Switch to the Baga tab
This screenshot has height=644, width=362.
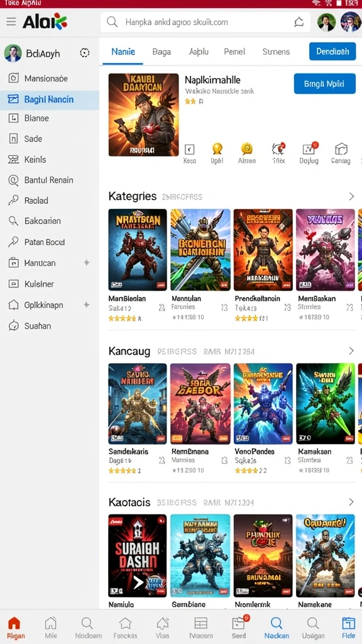(x=162, y=52)
